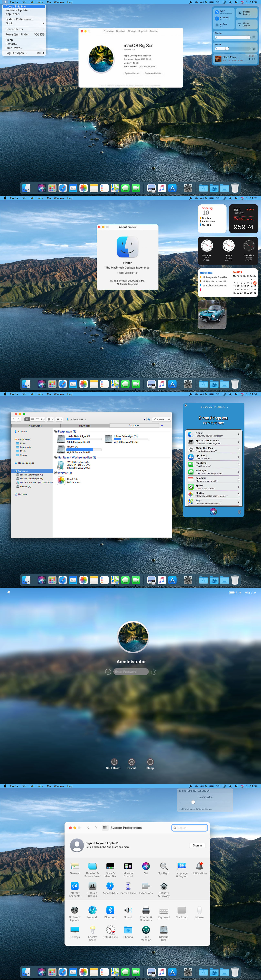The width and height of the screenshot is (261, 980).
Task: Open Users & Groups preferences
Action: coord(92,890)
